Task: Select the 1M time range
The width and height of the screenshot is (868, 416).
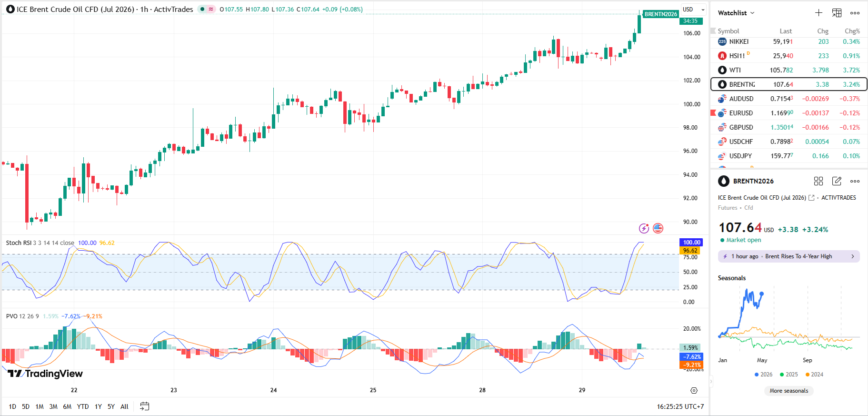Action: click(x=40, y=406)
